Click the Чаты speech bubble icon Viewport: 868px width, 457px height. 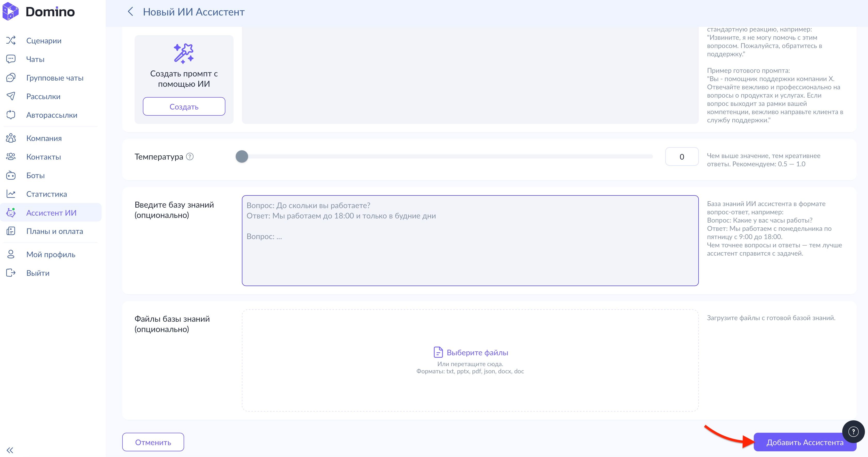[x=11, y=59]
